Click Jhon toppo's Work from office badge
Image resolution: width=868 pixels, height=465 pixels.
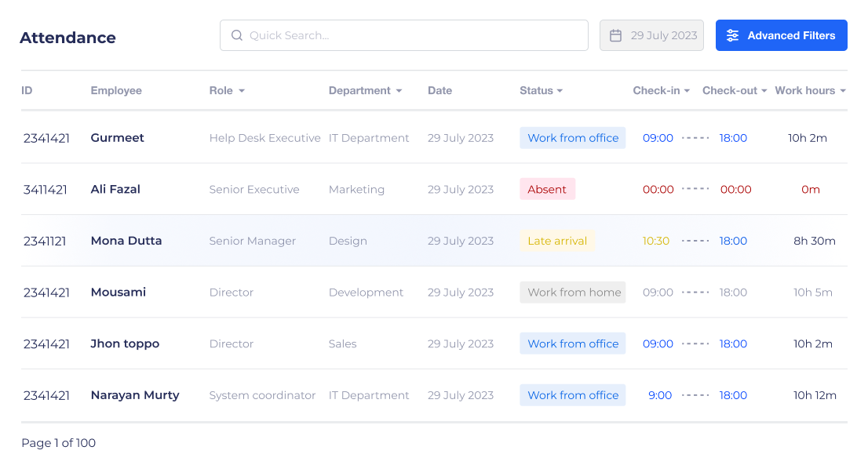(x=573, y=343)
